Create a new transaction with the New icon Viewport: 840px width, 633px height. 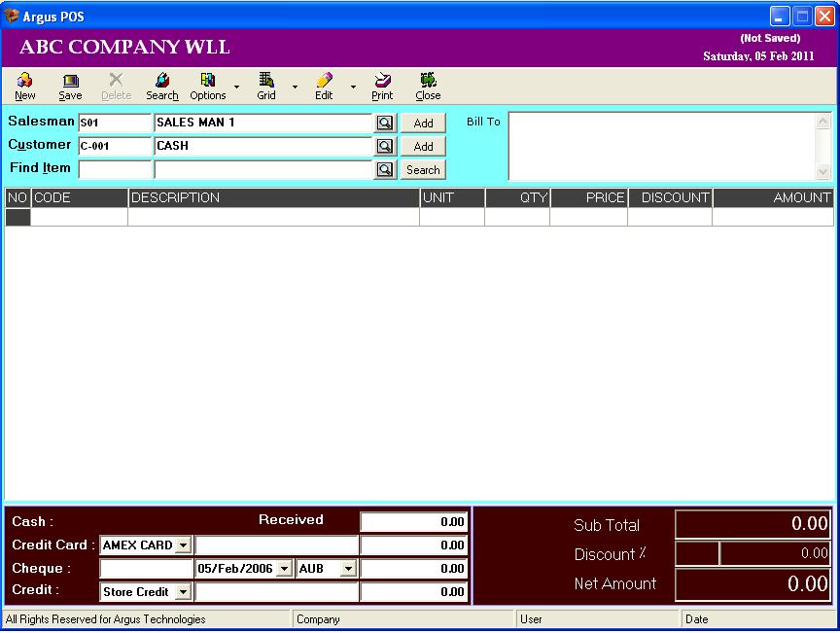coord(24,86)
